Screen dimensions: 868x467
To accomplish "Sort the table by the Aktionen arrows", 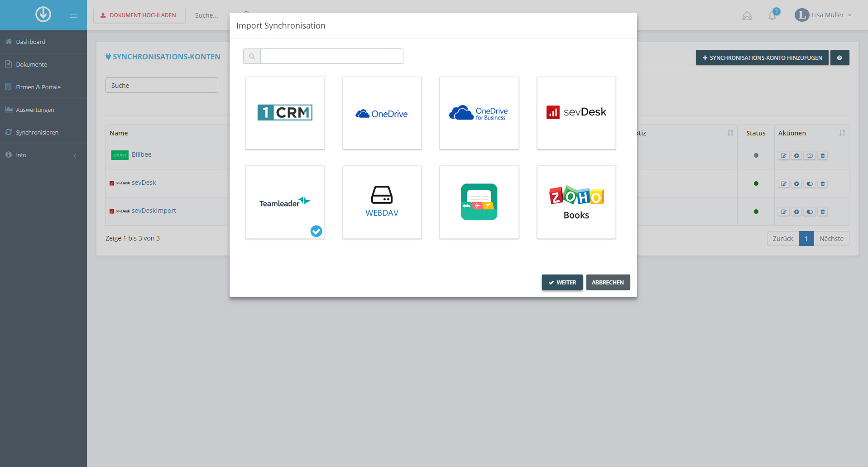I will pos(842,133).
